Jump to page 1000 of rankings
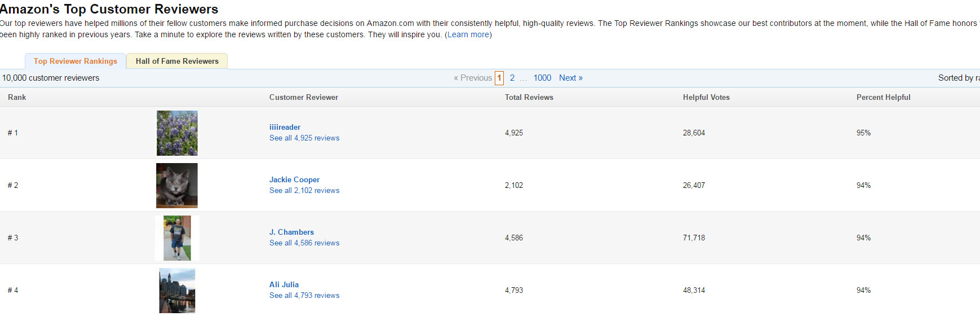The height and width of the screenshot is (316, 980). pyautogui.click(x=542, y=78)
